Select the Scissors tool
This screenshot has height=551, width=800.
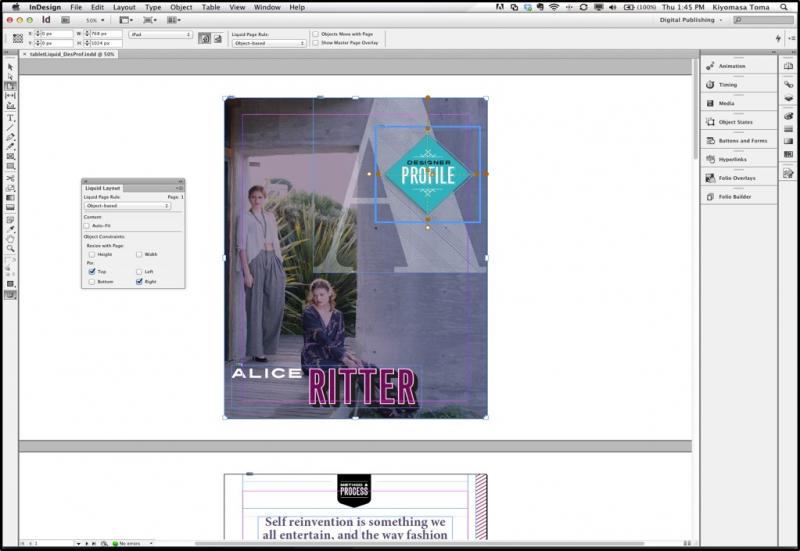(10, 177)
